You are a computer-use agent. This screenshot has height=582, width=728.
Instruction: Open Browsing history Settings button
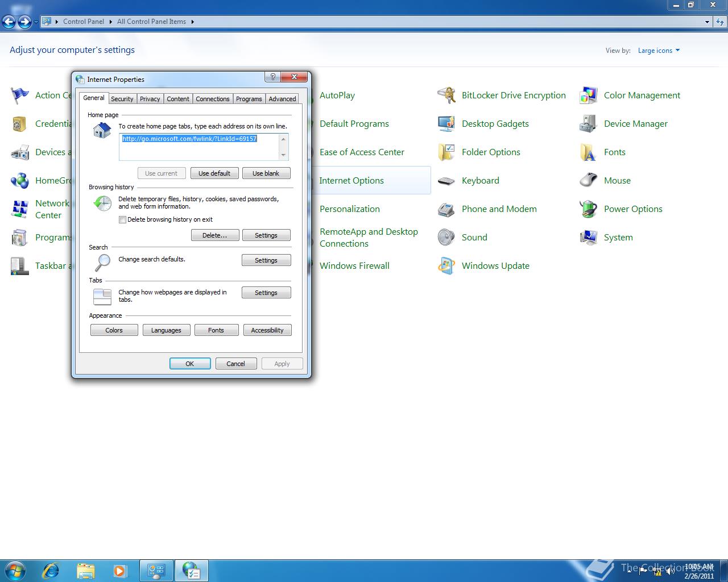(x=266, y=235)
